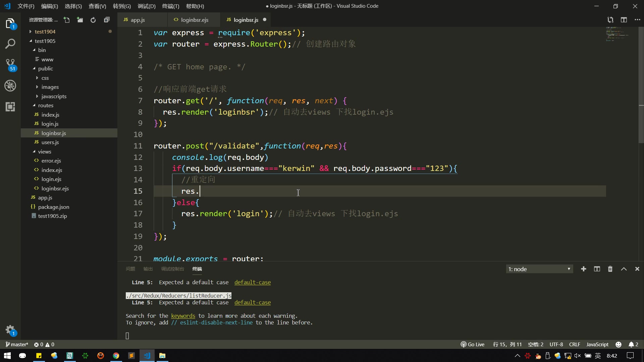The height and width of the screenshot is (362, 644).
Task: Click the New File icon in explorer
Action: point(67,20)
